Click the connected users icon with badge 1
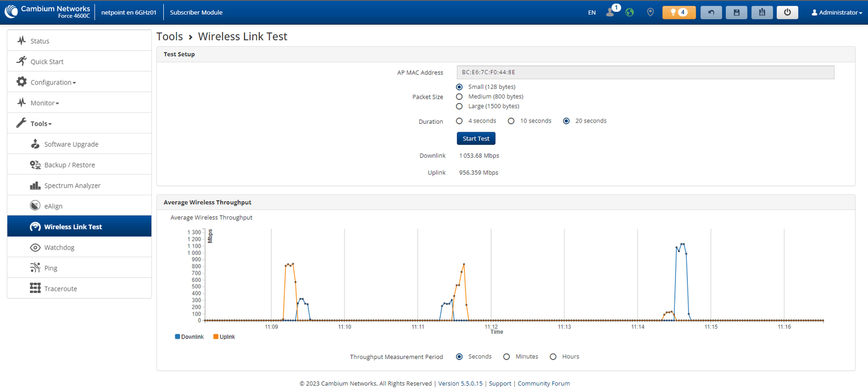Viewport: 868px width, 391px height. (x=611, y=12)
